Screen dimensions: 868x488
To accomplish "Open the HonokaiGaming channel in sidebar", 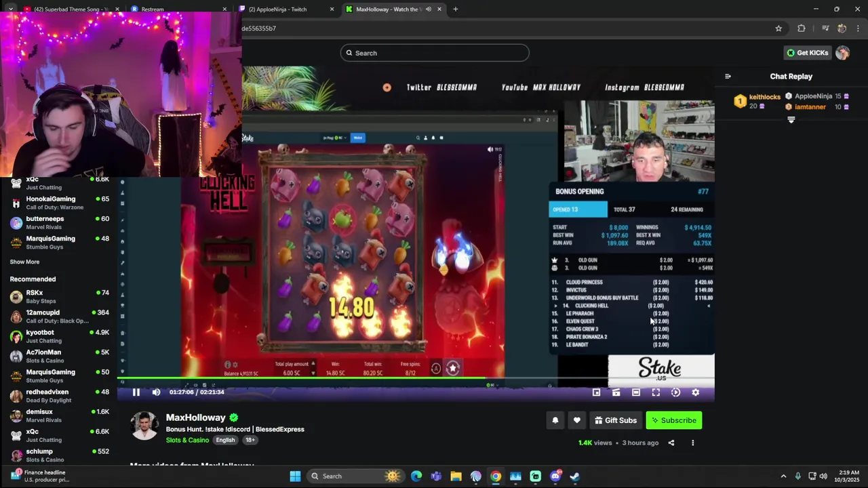I will (x=59, y=203).
